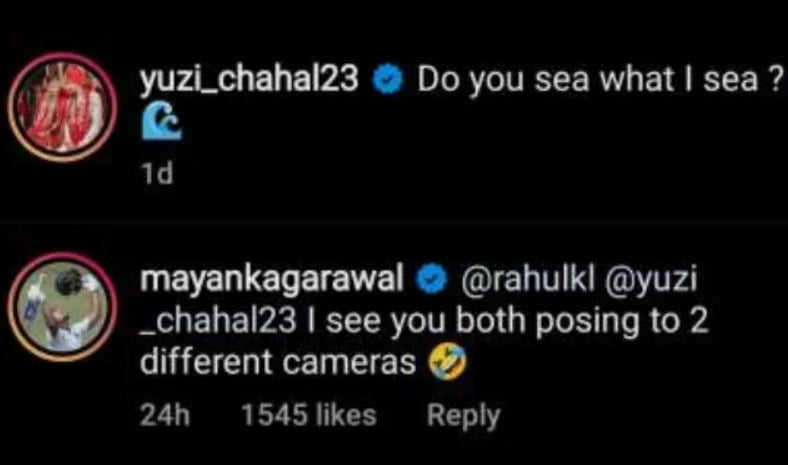Click the wave emoji under yuzi_chahal23's comment
The image size is (788, 465).
[157, 124]
